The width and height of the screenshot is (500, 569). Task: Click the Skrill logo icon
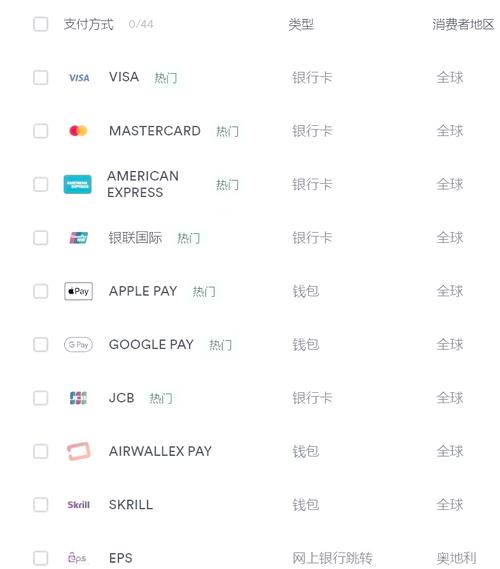[78, 505]
